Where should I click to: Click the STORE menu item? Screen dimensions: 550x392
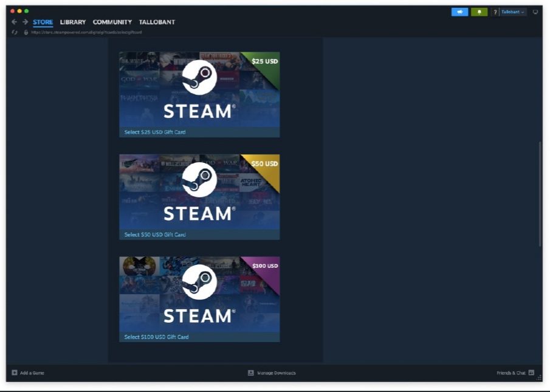42,22
